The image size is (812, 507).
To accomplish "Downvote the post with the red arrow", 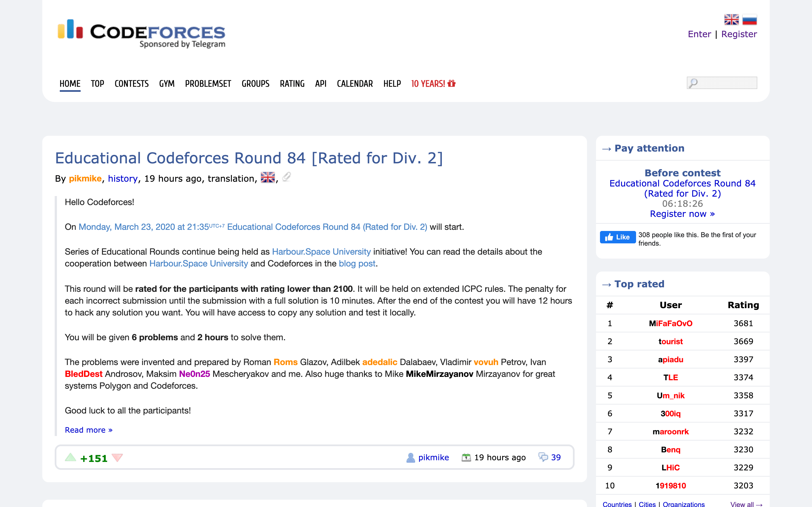I will pyautogui.click(x=118, y=458).
